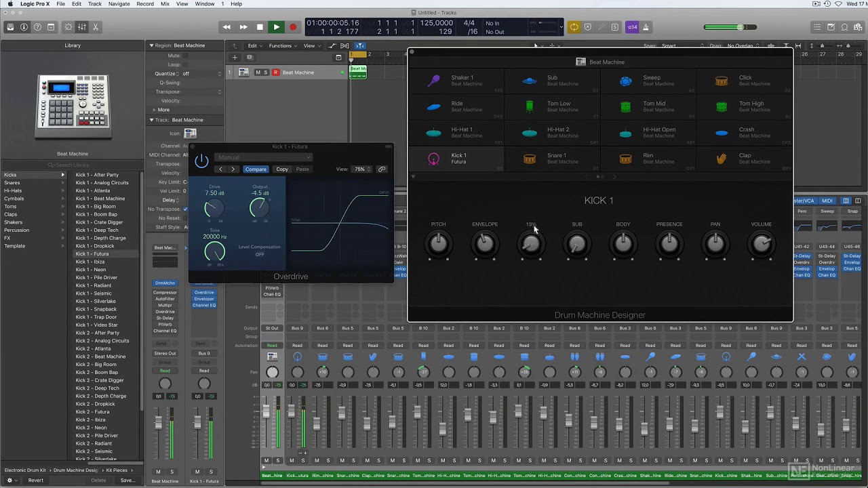The width and height of the screenshot is (868, 488).
Task: Toggle the Overdrive plug-in link icon
Action: (x=382, y=169)
